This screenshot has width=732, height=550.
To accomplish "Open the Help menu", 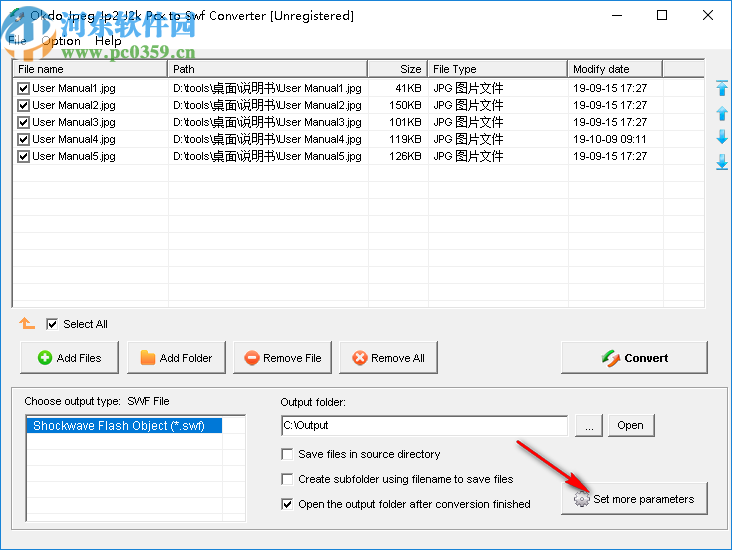I will point(108,41).
